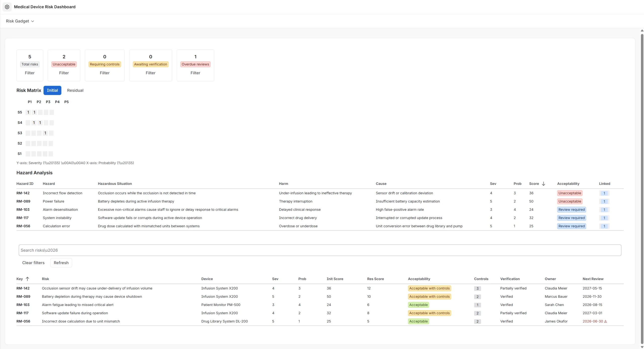This screenshot has width=644, height=349.
Task: Click controls count badge for RM-142 risk
Action: (x=477, y=289)
